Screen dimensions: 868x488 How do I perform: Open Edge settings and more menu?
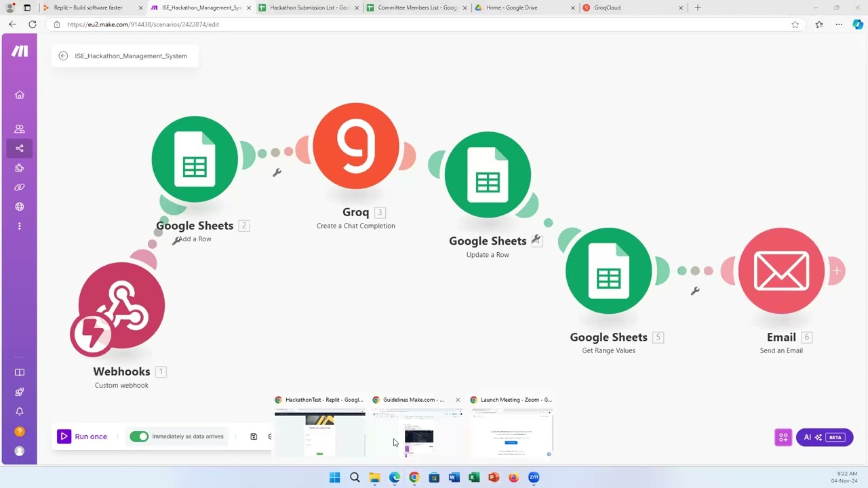click(839, 24)
